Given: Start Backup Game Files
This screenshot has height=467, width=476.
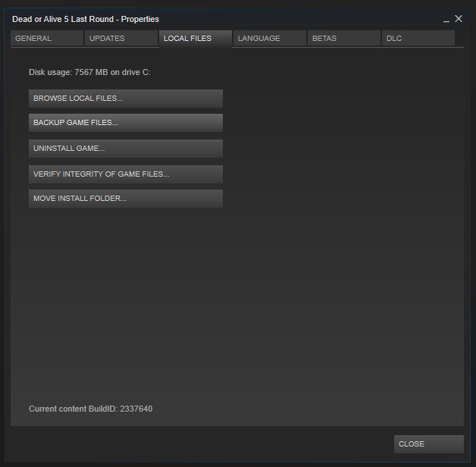Looking at the screenshot, I should [126, 123].
